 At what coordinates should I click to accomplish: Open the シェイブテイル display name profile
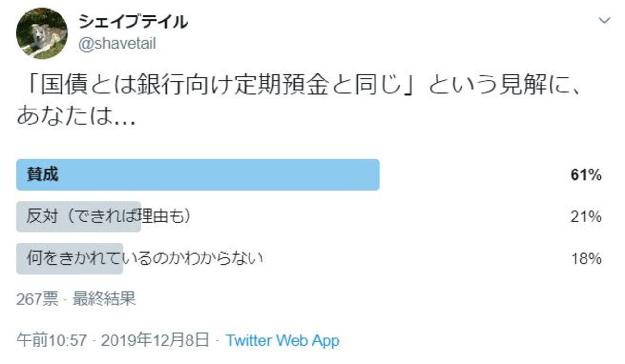(x=133, y=22)
